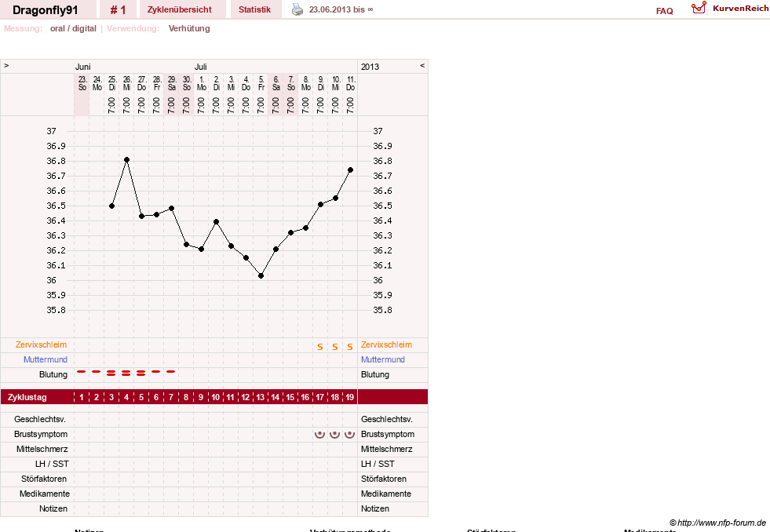Click cycle day 1 in the Zyklustag row
The height and width of the screenshot is (532, 770).
coord(82,397)
